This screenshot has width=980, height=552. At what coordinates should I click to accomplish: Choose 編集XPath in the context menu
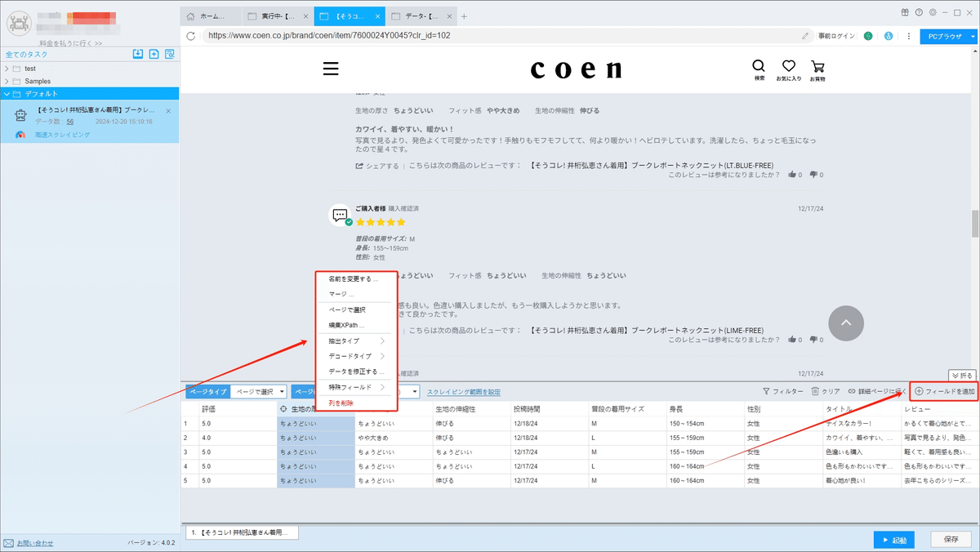(x=356, y=325)
